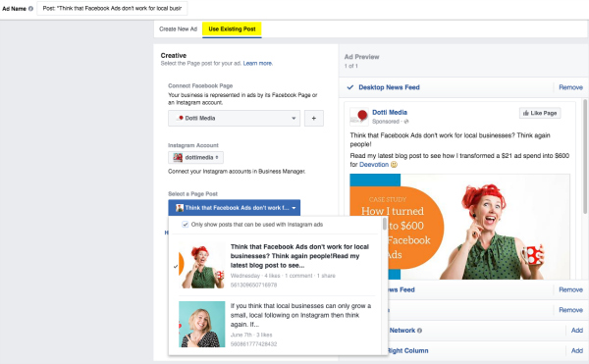Select the Use Existing Post tab
The height and width of the screenshot is (364, 589).
(x=232, y=28)
